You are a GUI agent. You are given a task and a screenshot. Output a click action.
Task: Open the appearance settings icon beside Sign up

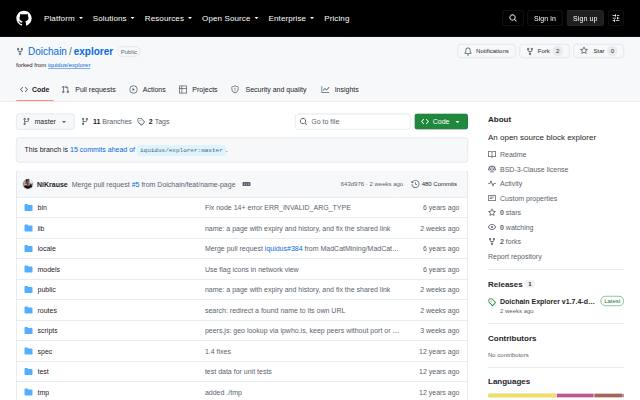click(x=616, y=18)
